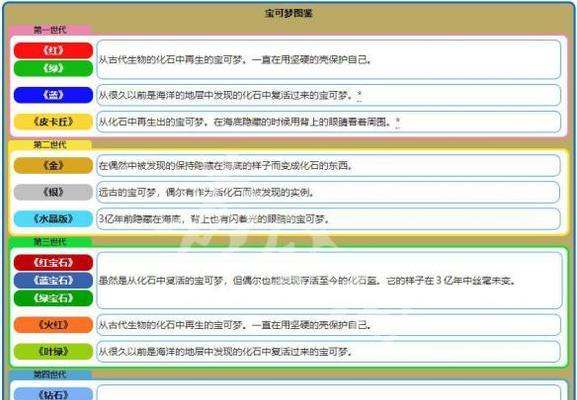Click the 《蓝宝石》 sapphire version badge

53,280
